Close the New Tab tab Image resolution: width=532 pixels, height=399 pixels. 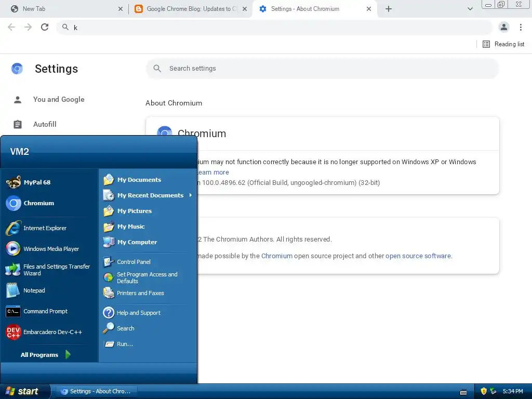pyautogui.click(x=121, y=9)
